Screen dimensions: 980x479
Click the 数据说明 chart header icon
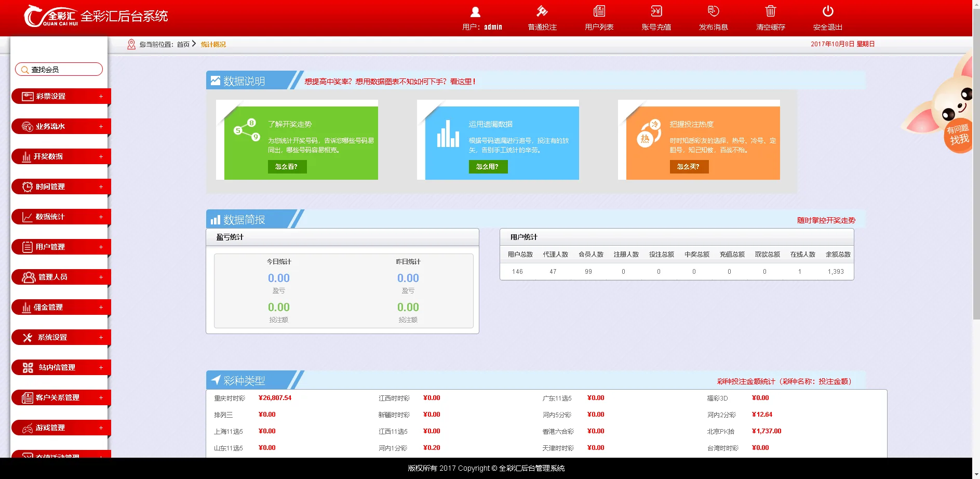tap(216, 81)
